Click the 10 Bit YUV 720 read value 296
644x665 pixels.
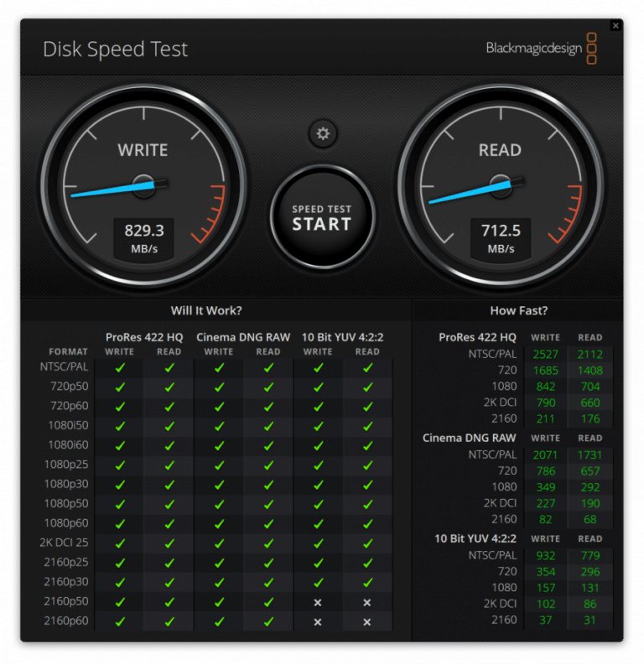(x=590, y=571)
